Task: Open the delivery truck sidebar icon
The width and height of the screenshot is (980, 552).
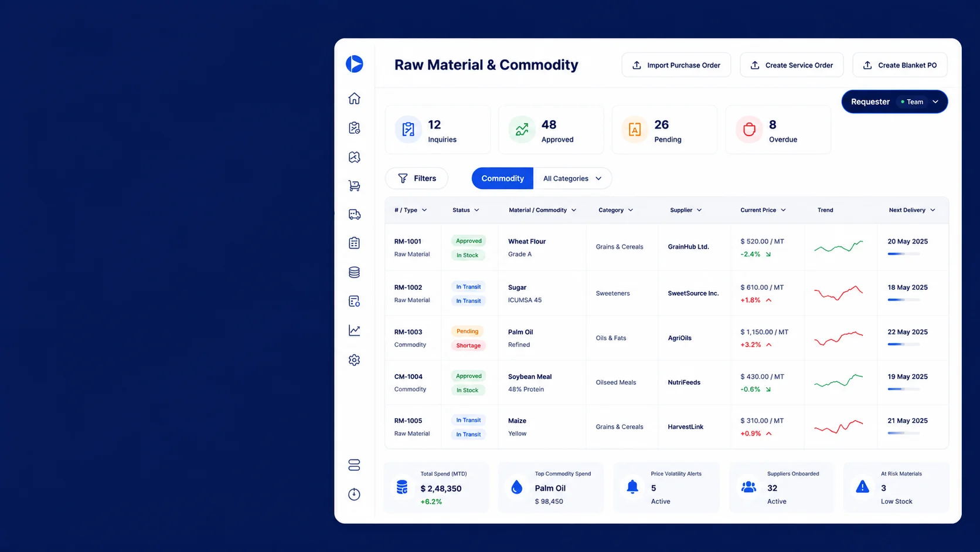Action: point(354,214)
